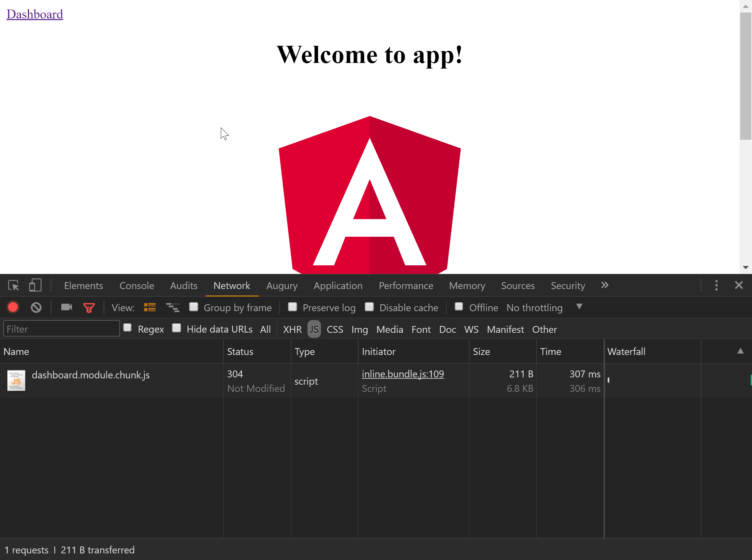Image resolution: width=752 pixels, height=560 pixels.
Task: Open the Augury tab
Action: (282, 286)
